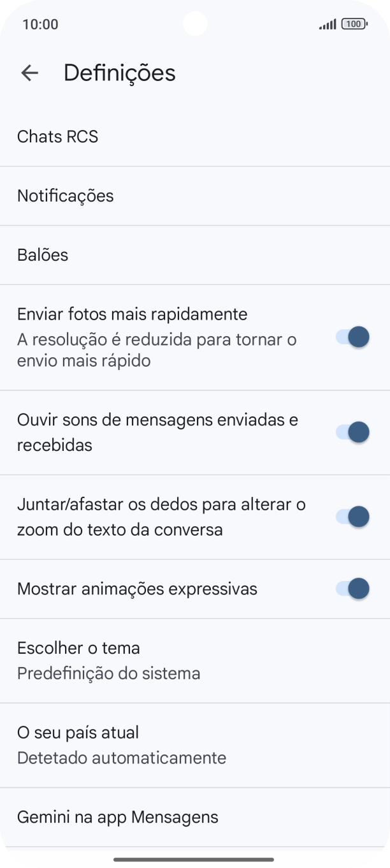Tap the 'Definições' screen title
This screenshot has width=390, height=868.
click(119, 73)
